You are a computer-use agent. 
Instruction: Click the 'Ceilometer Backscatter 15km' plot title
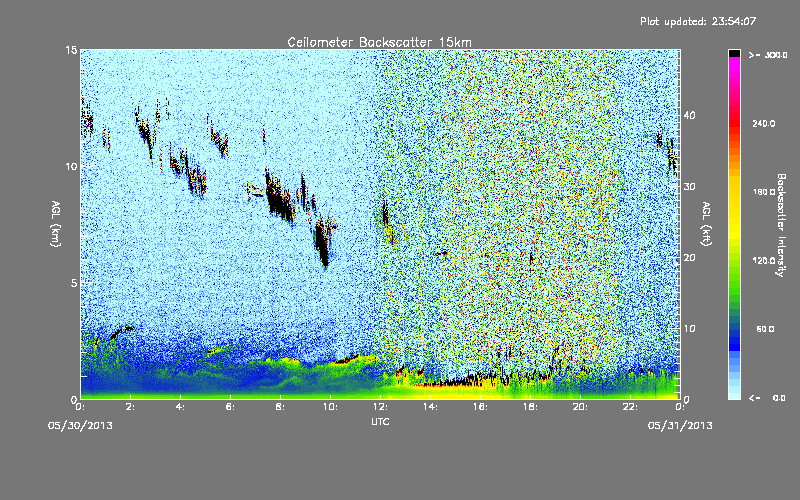379,42
